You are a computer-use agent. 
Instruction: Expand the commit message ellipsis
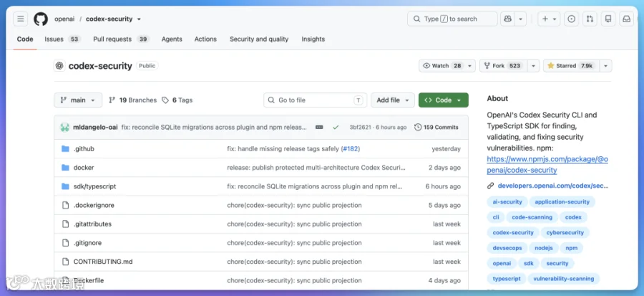pyautogui.click(x=319, y=127)
